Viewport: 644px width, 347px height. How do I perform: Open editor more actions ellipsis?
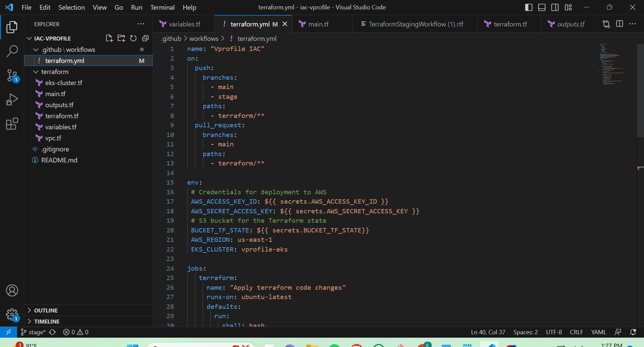(633, 24)
